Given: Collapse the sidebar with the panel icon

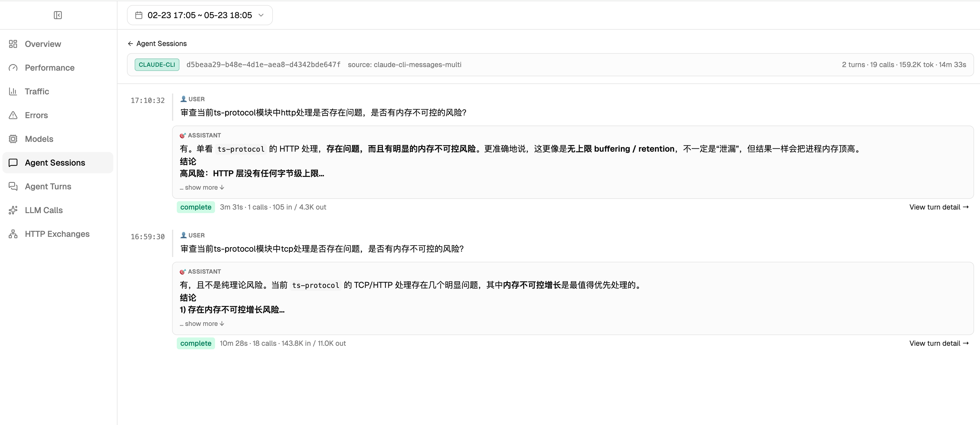Looking at the screenshot, I should [58, 15].
